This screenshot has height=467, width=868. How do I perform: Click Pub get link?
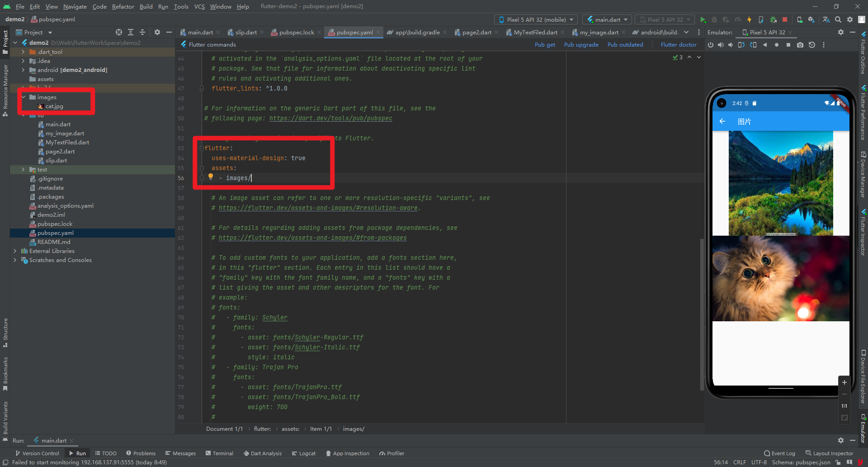[545, 44]
